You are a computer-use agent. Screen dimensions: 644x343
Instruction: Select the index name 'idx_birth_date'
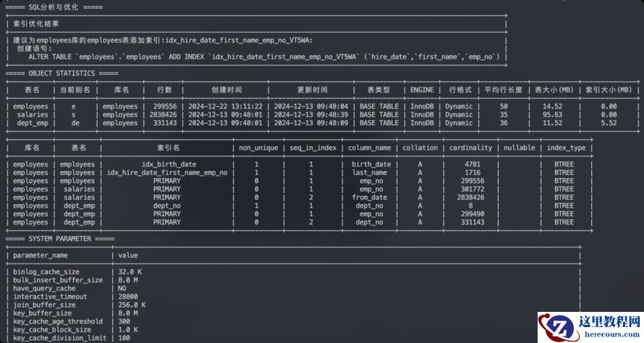(169, 164)
